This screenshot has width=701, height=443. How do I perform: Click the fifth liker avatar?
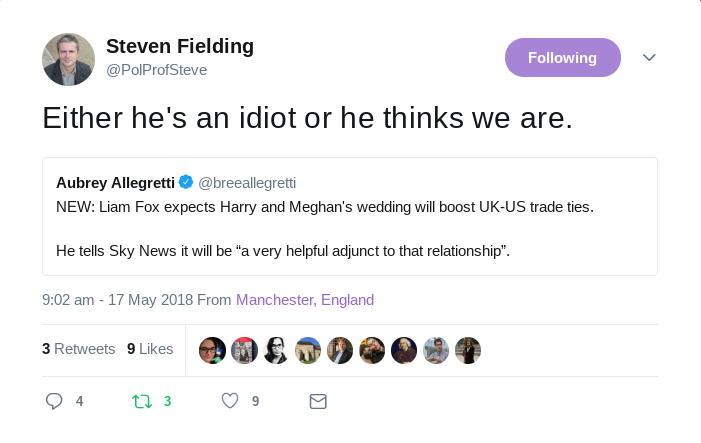pyautogui.click(x=340, y=350)
